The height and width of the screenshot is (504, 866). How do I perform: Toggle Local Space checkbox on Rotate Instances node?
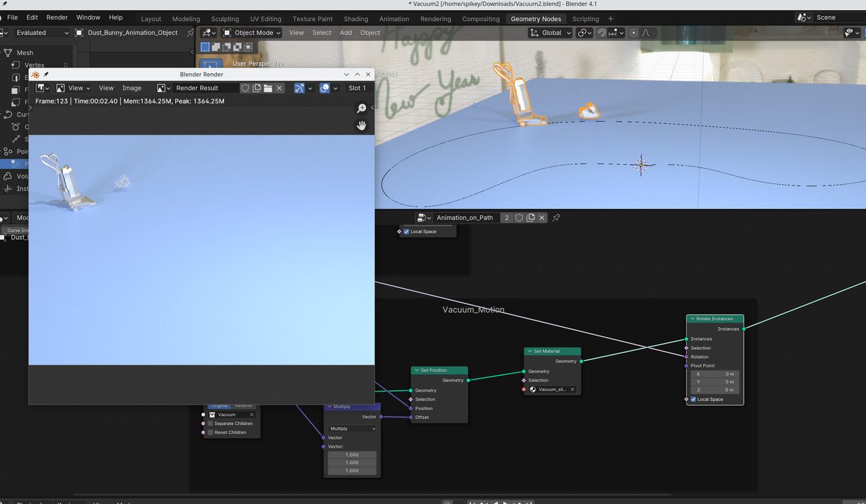(x=693, y=399)
